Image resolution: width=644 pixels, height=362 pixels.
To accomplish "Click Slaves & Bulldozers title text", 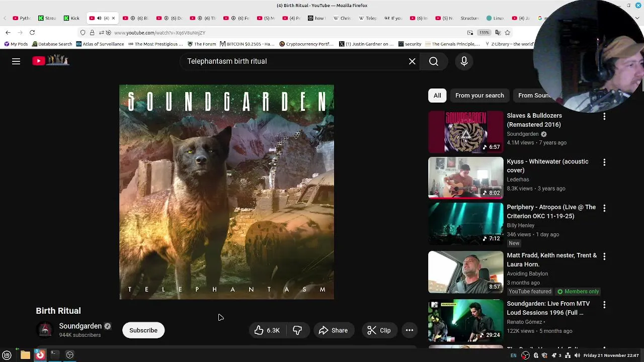I will pyautogui.click(x=534, y=120).
